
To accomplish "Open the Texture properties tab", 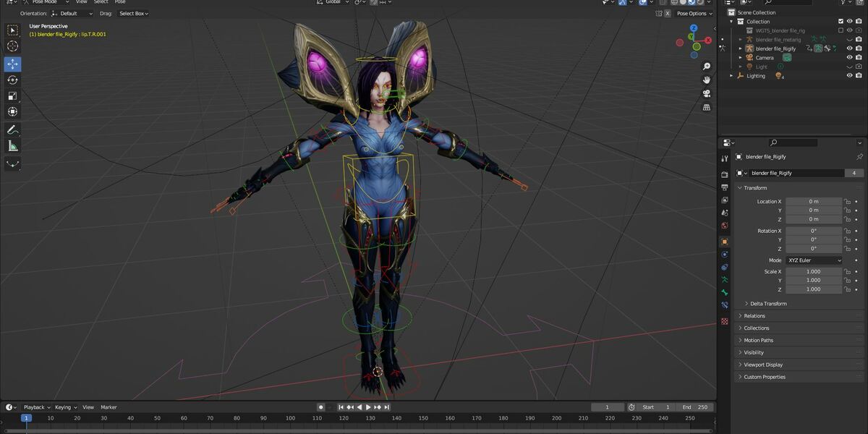I will [x=725, y=321].
